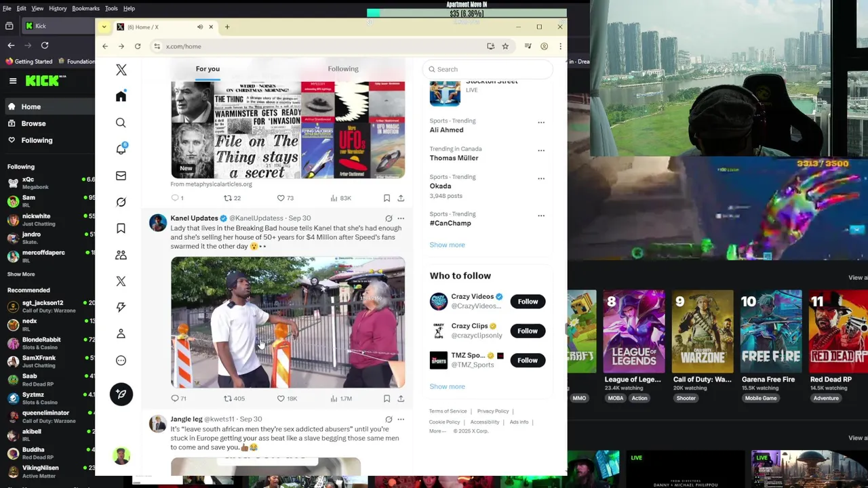
Task: Open the browser tab list dropdown
Action: point(104,27)
